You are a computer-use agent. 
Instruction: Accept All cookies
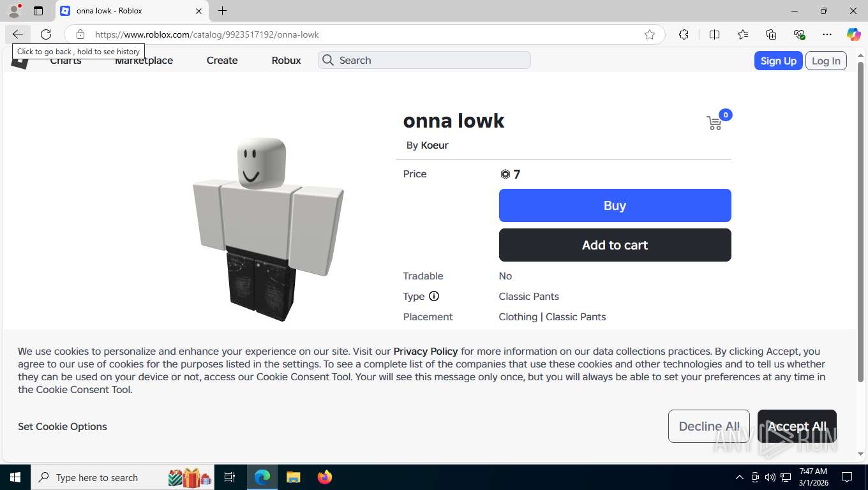tap(797, 426)
